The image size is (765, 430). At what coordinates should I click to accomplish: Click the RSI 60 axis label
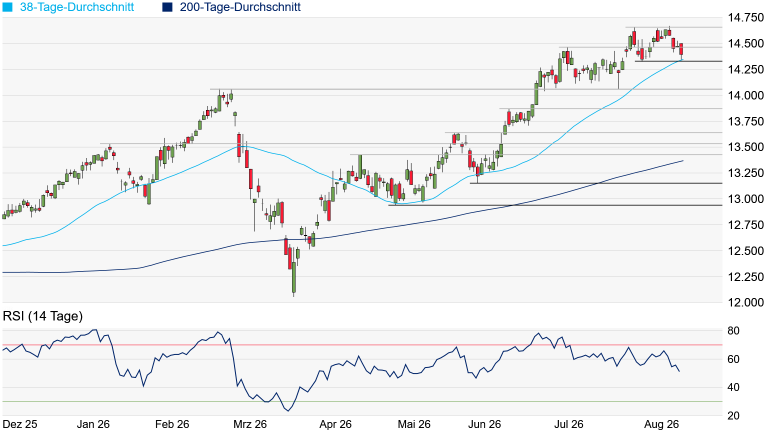tap(733, 359)
